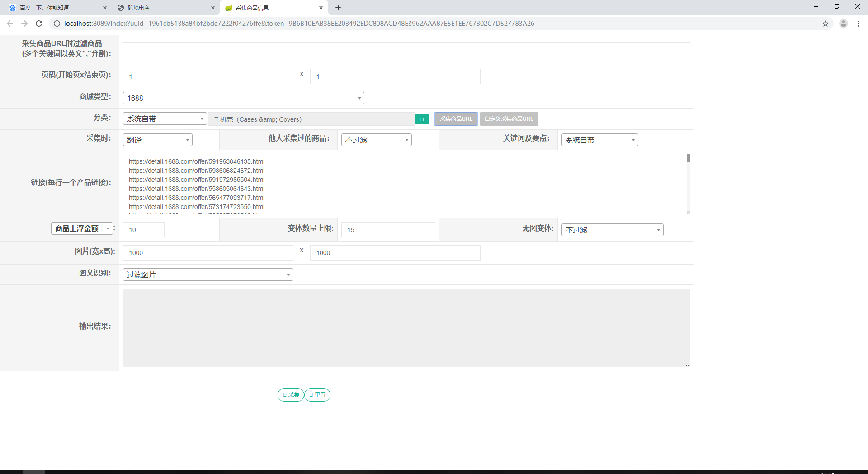
Task: Close the 百度一下 tab
Action: (105, 8)
